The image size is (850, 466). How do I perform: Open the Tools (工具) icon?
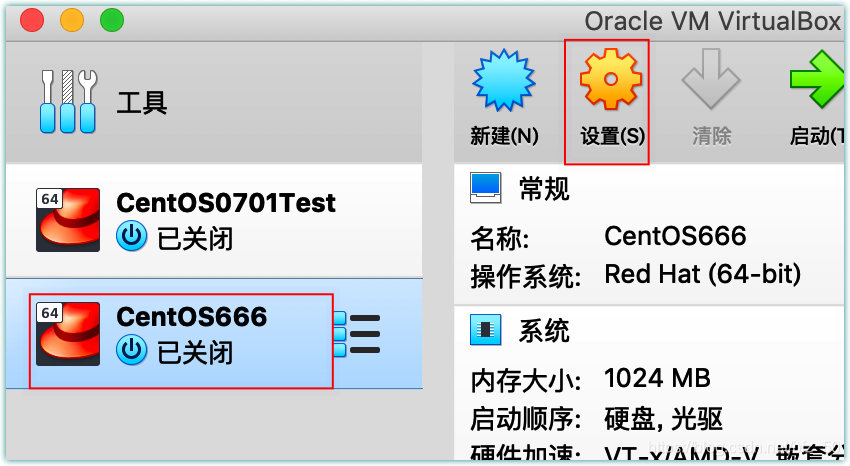tap(68, 101)
